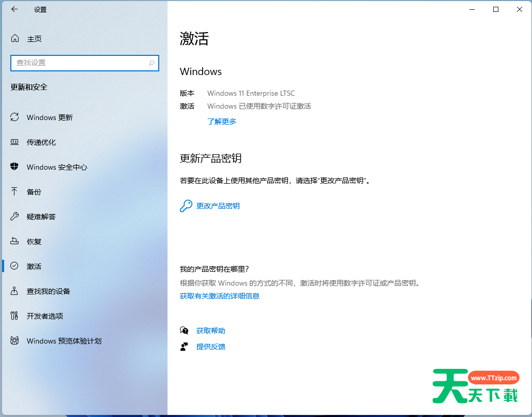This screenshot has width=532, height=417.
Task: Click the Windows 11 Enterprise LTSC edition text
Action: [251, 93]
